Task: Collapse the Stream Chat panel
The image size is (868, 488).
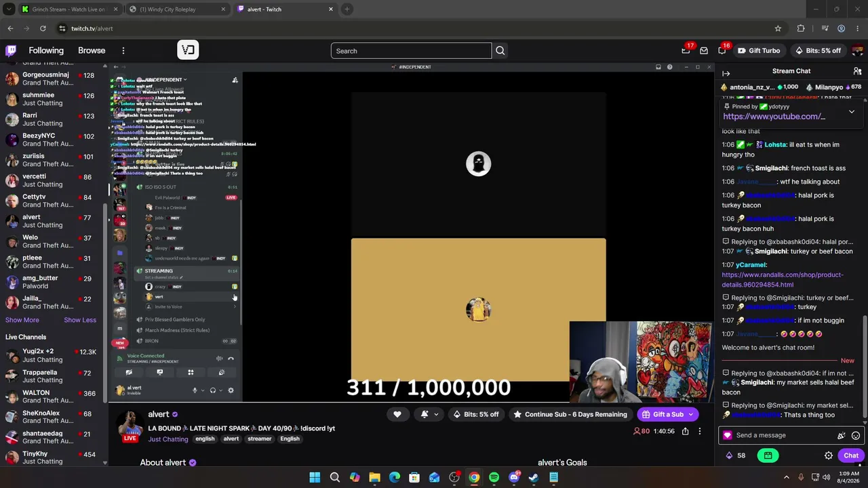Action: (726, 73)
